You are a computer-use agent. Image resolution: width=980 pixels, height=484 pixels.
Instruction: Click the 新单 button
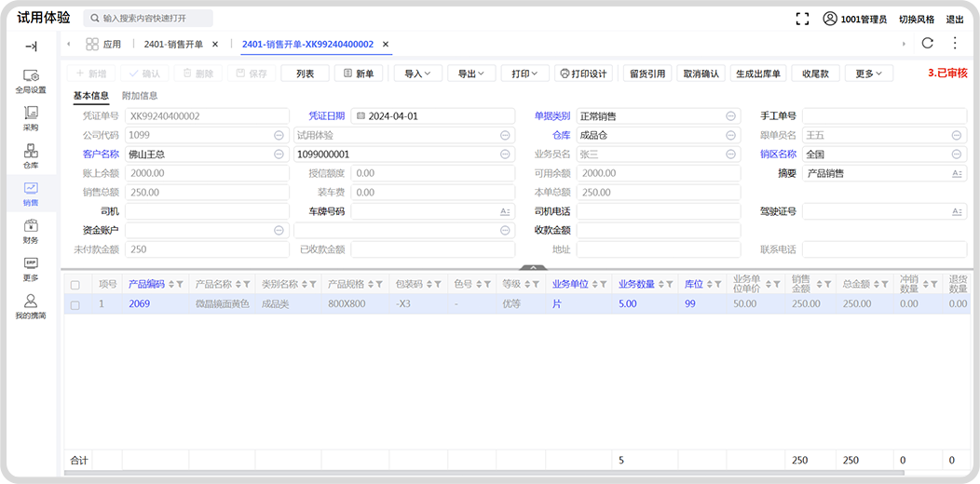click(359, 74)
